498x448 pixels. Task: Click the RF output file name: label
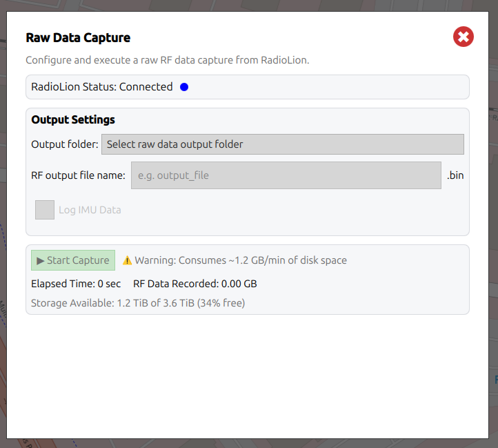pyautogui.click(x=78, y=175)
